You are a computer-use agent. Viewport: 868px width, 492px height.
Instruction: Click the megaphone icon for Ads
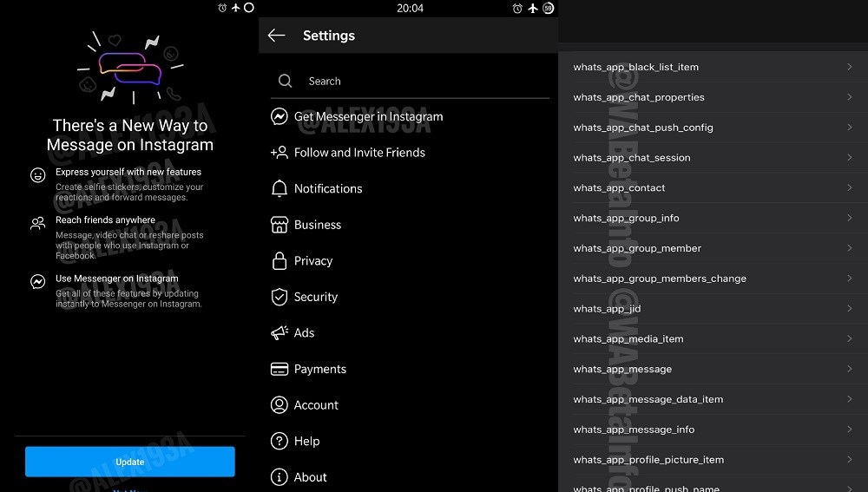279,332
